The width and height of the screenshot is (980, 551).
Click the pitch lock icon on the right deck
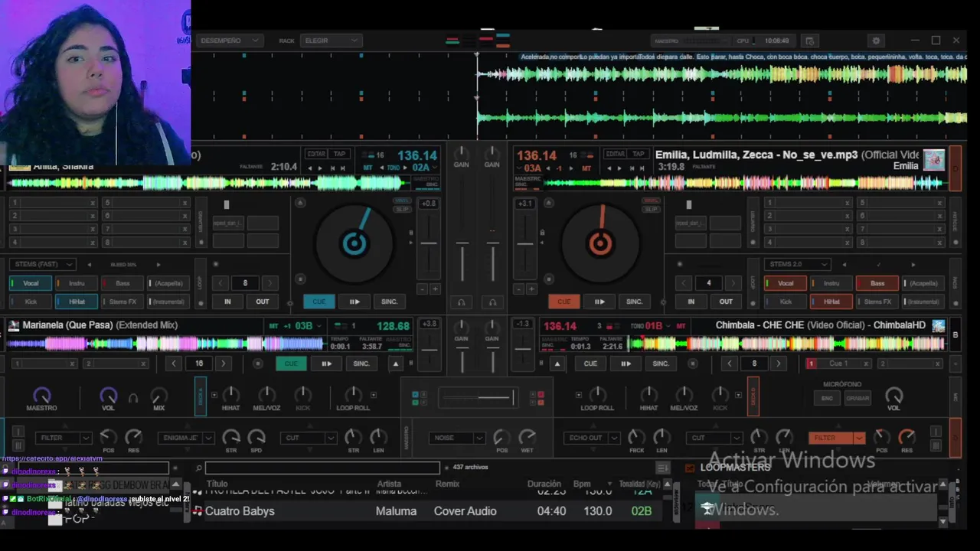pos(542,232)
